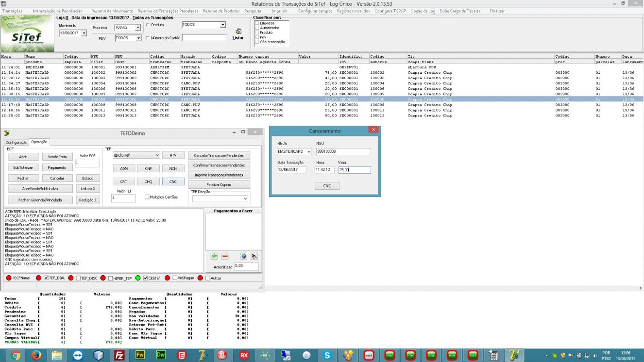This screenshot has width=644, height=362.
Task: Check the Multiplos Cartões checkbox
Action: pyautogui.click(x=147, y=197)
